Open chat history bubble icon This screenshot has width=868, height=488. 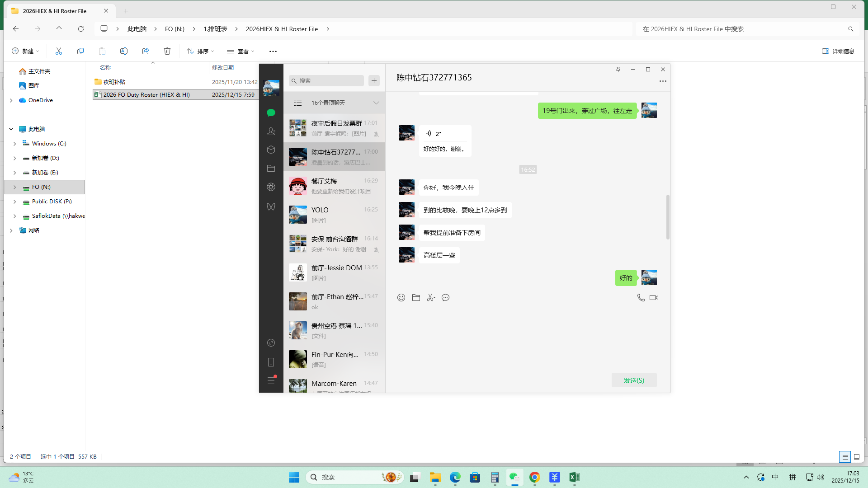pyautogui.click(x=445, y=297)
